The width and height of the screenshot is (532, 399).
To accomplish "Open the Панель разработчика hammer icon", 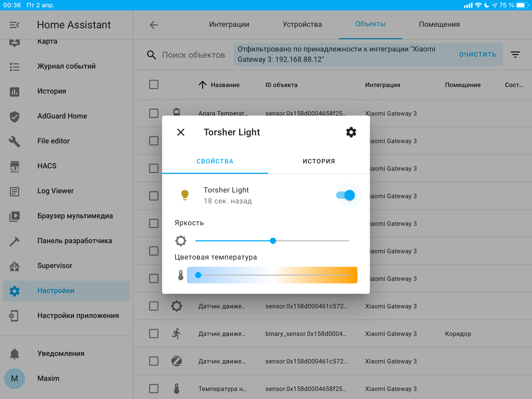I will pos(15,241).
